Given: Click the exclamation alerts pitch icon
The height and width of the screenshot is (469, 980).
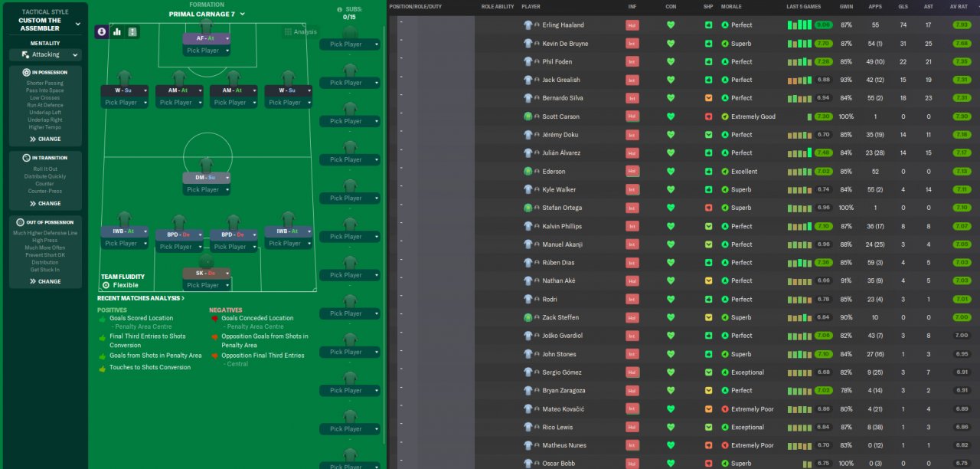Looking at the screenshot, I should click(132, 31).
